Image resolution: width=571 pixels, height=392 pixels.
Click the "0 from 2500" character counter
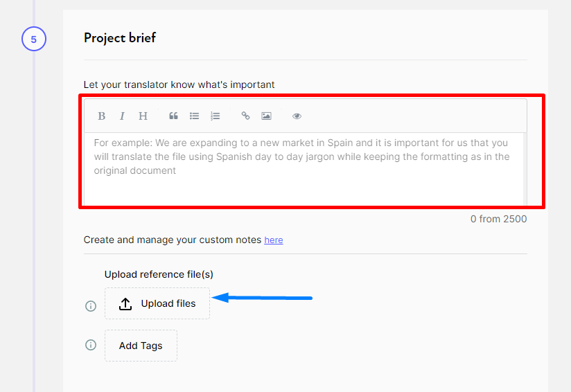point(498,219)
